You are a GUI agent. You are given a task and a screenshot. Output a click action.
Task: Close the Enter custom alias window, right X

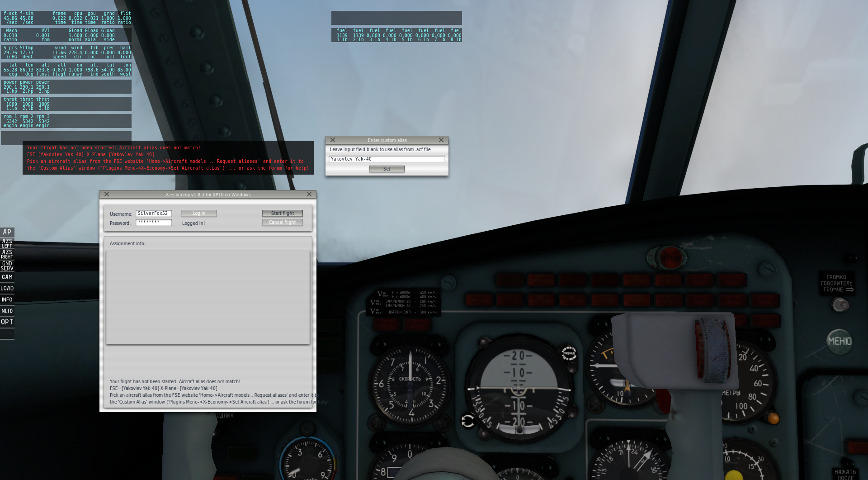pyautogui.click(x=441, y=140)
